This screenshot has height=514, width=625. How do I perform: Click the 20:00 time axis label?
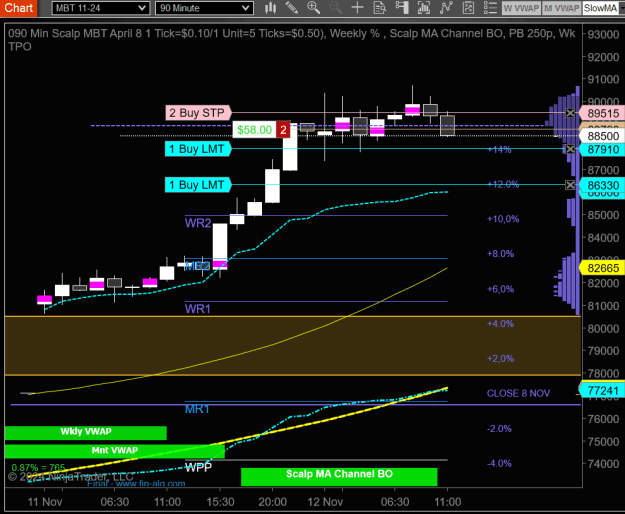272,502
